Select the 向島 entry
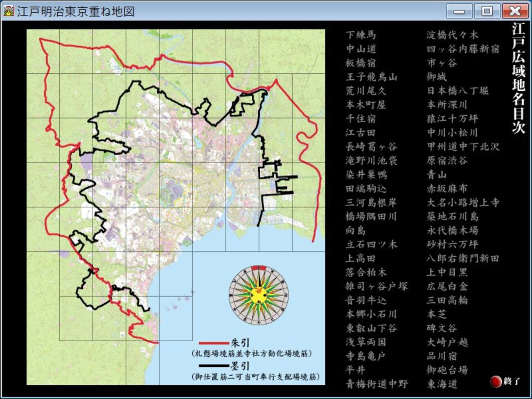This screenshot has width=532, height=399. coord(356,230)
